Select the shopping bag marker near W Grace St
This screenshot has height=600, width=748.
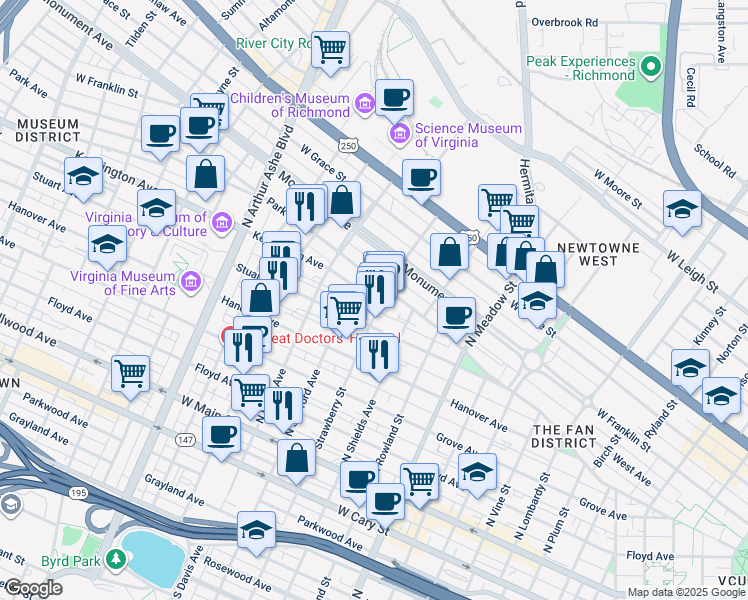[x=342, y=201]
